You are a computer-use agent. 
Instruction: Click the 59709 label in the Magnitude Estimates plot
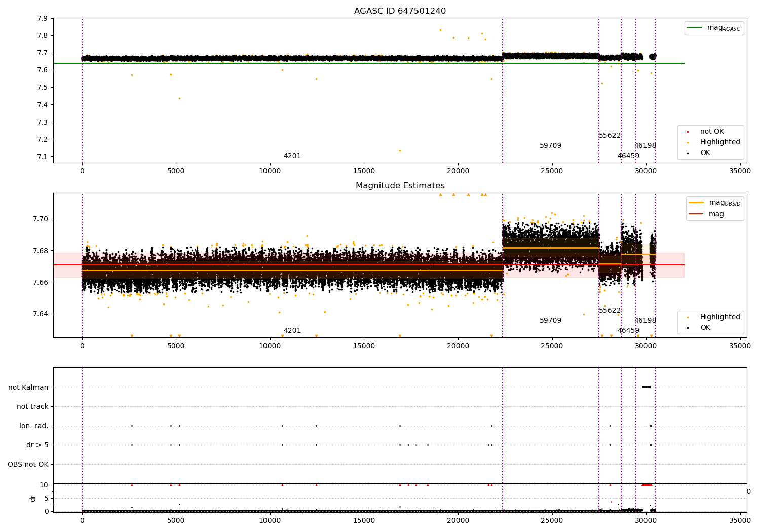(x=550, y=321)
